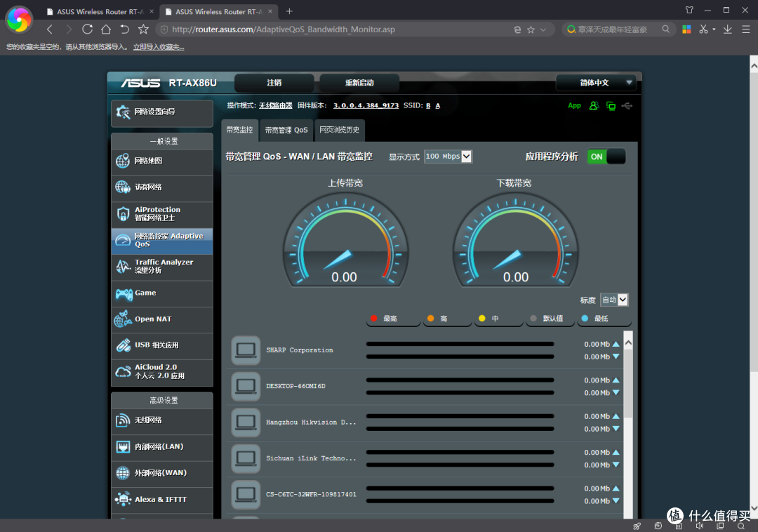Click the green network clients monitor icon
The image size is (758, 532).
pyautogui.click(x=611, y=106)
